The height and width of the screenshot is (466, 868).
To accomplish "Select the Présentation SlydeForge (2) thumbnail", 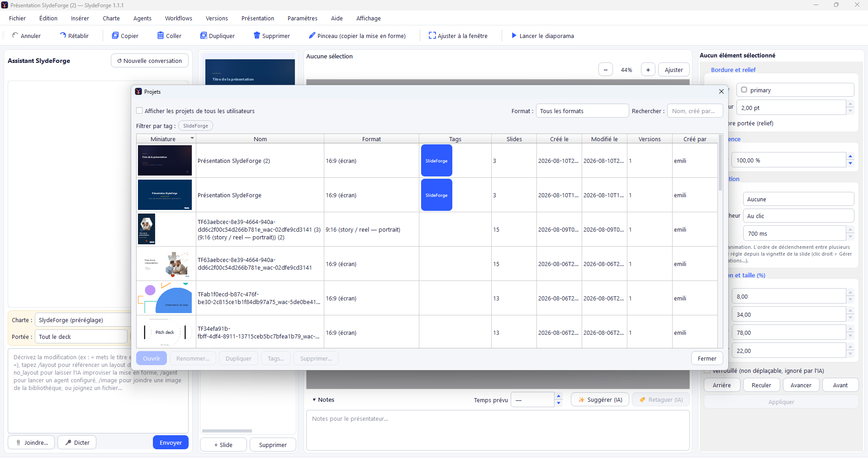I will click(165, 160).
